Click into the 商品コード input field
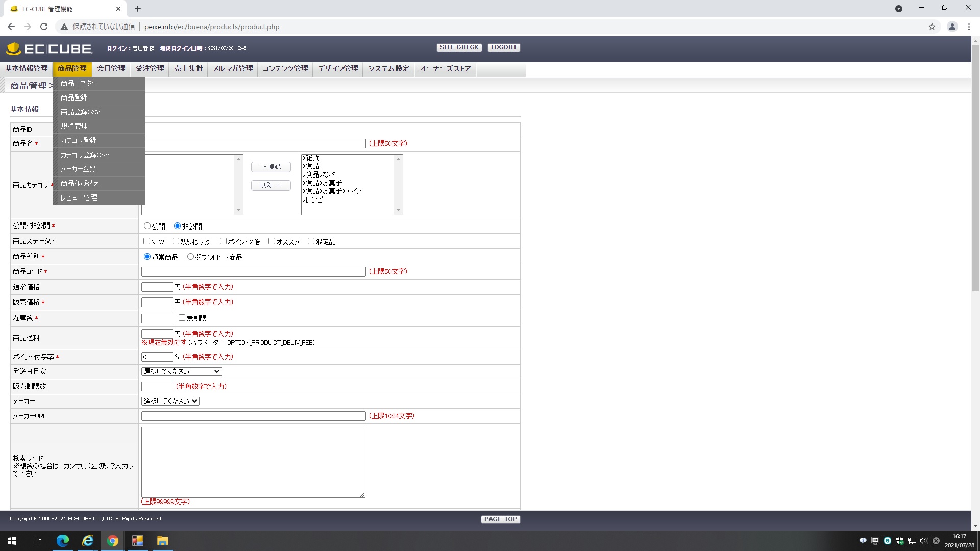The height and width of the screenshot is (551, 980). tap(253, 271)
